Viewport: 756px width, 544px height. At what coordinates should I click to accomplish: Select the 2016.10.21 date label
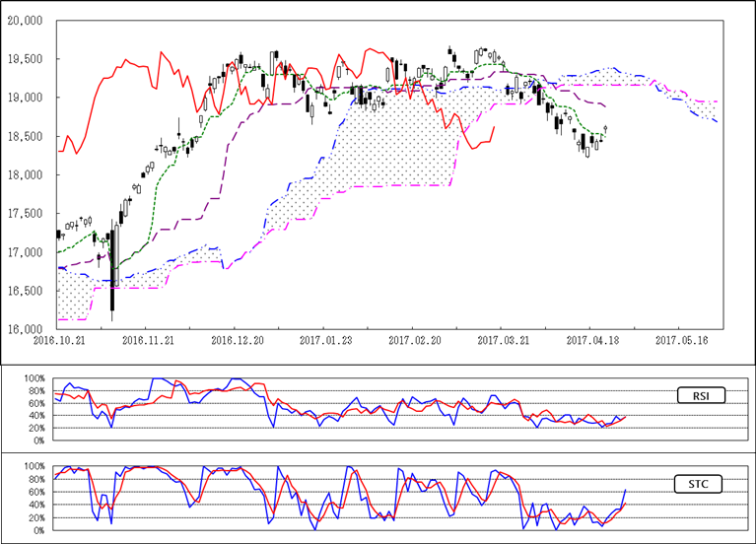coord(56,338)
